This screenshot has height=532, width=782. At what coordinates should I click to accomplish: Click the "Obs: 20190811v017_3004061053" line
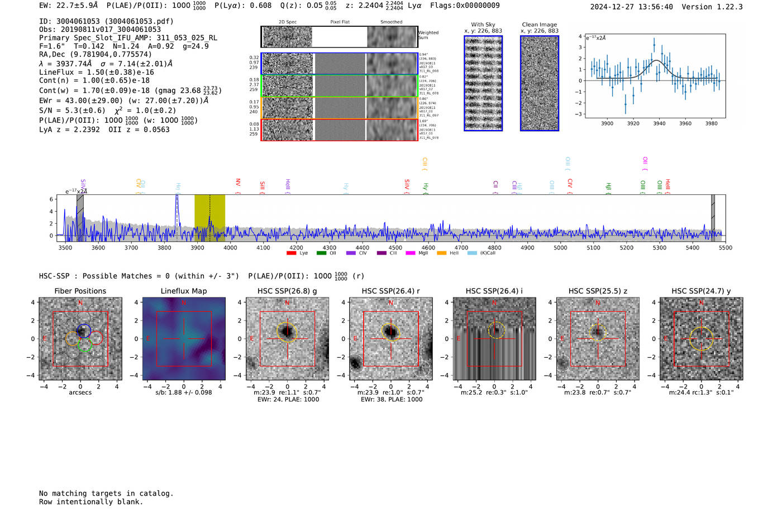tap(100, 30)
